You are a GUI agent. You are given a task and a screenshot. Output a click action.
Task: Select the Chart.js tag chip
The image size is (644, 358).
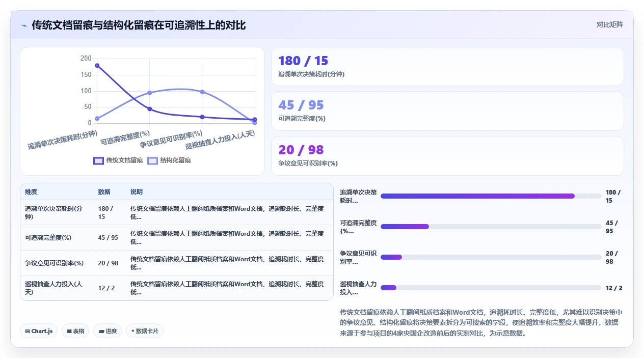39,331
